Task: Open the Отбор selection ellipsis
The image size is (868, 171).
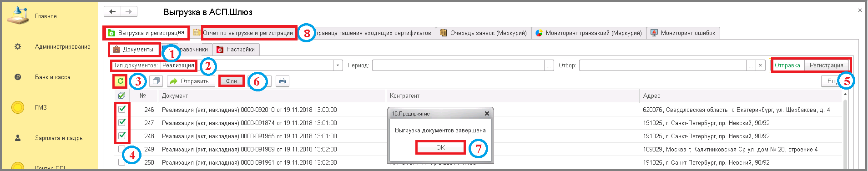Action: (751, 65)
